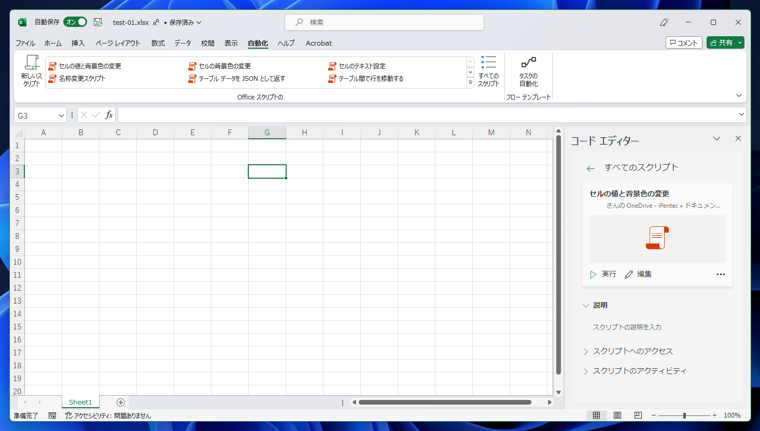Zoom out with the minus button

(x=653, y=415)
